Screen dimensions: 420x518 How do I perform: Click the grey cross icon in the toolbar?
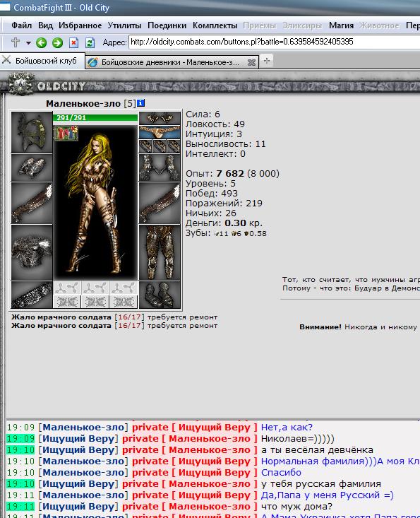(x=16, y=42)
